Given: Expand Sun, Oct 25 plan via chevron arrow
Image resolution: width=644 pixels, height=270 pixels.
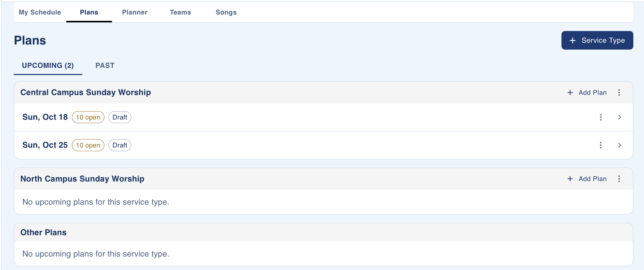Looking at the screenshot, I should pyautogui.click(x=619, y=145).
